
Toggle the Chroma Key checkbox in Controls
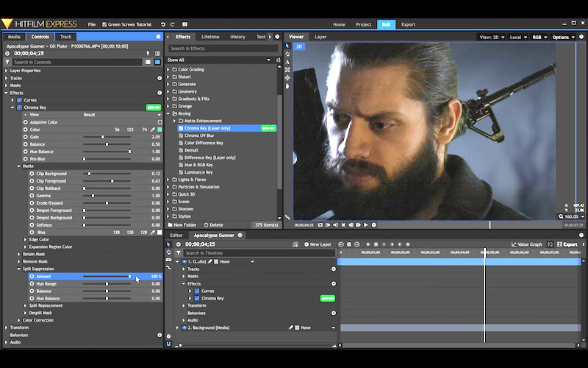click(x=20, y=107)
